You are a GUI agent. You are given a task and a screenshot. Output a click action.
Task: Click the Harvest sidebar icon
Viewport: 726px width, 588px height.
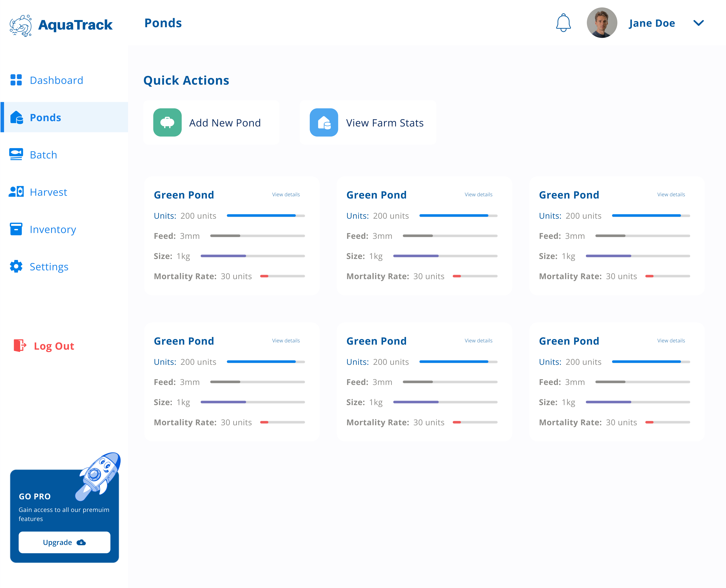tap(16, 192)
